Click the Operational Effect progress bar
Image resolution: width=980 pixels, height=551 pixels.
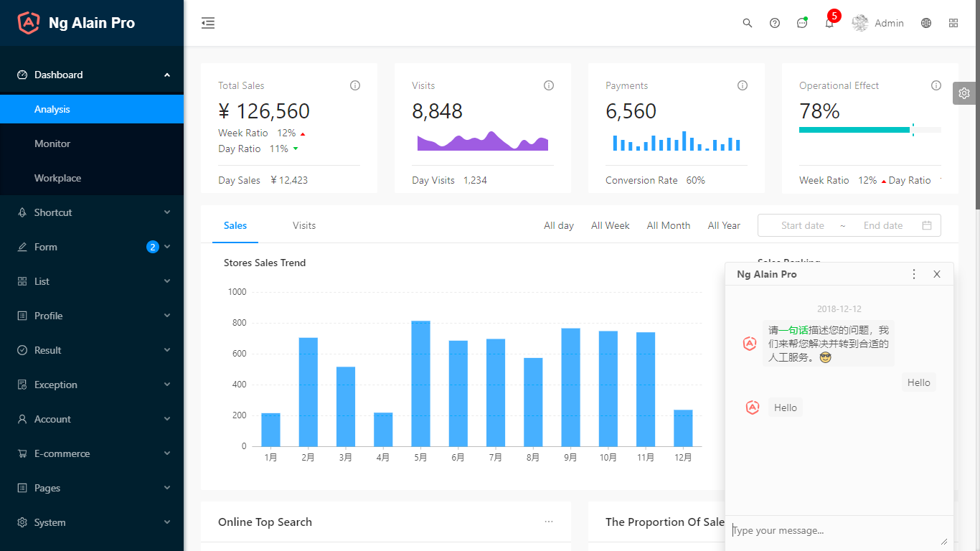pos(870,130)
